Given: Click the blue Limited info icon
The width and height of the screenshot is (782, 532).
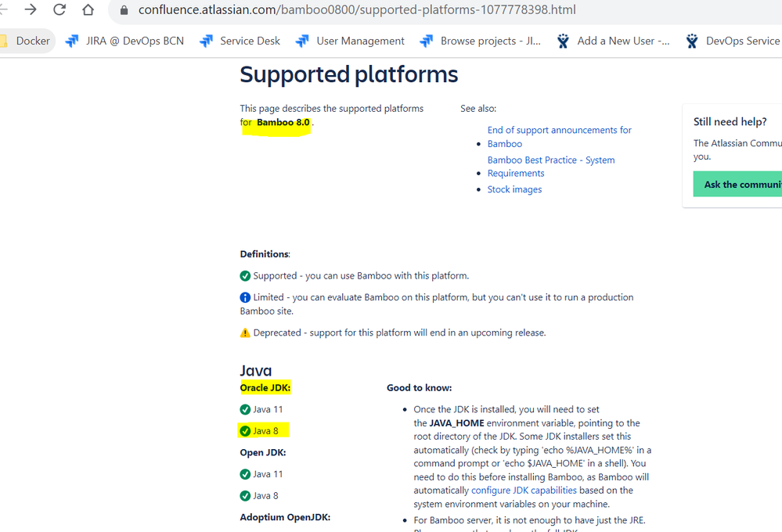Looking at the screenshot, I should 245,297.
